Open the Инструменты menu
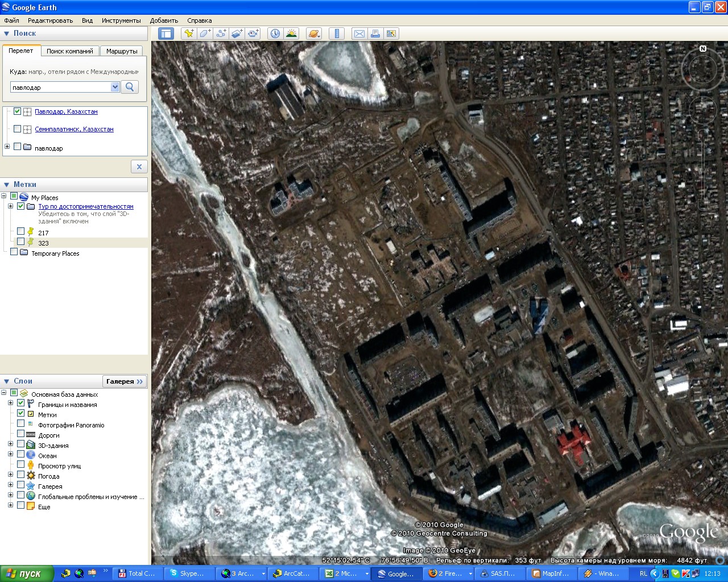The image size is (728, 582). [121, 20]
